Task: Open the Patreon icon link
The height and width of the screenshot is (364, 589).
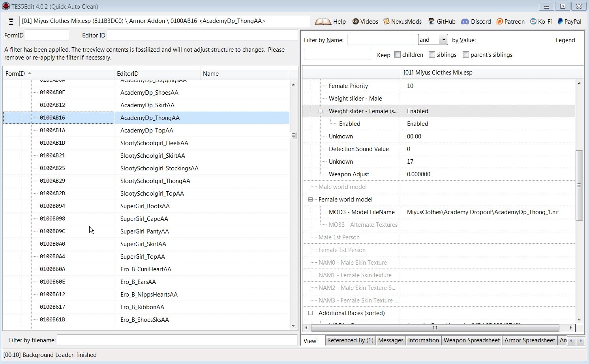Action: pos(499,22)
